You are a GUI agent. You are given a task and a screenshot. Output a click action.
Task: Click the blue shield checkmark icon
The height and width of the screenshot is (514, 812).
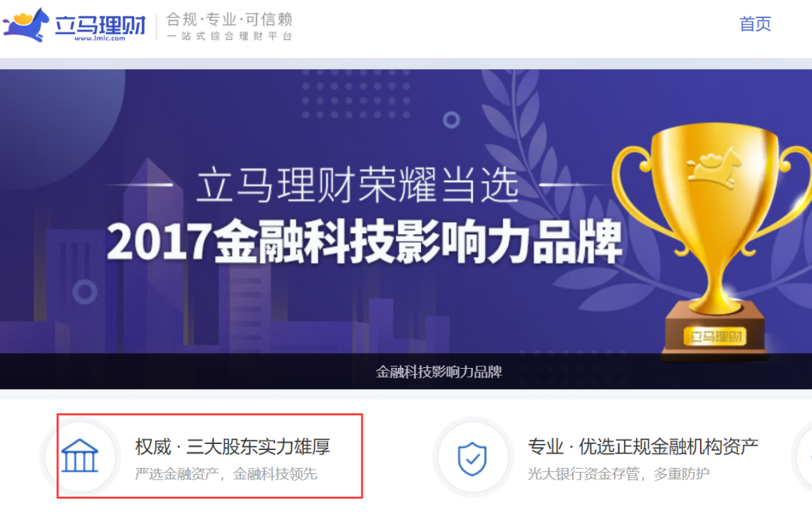[x=472, y=458]
